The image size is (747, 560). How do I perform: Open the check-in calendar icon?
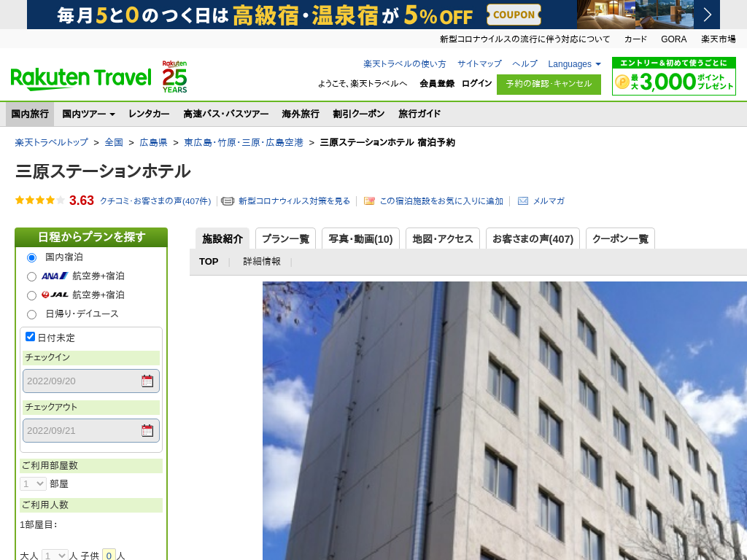147,381
